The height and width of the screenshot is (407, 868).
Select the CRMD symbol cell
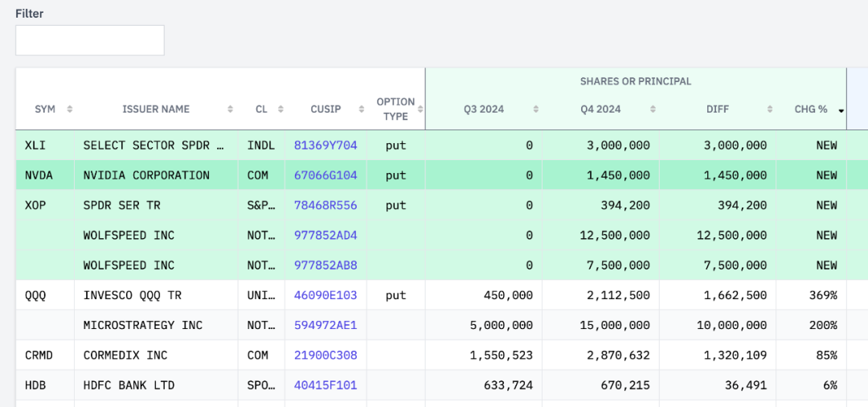[45, 355]
